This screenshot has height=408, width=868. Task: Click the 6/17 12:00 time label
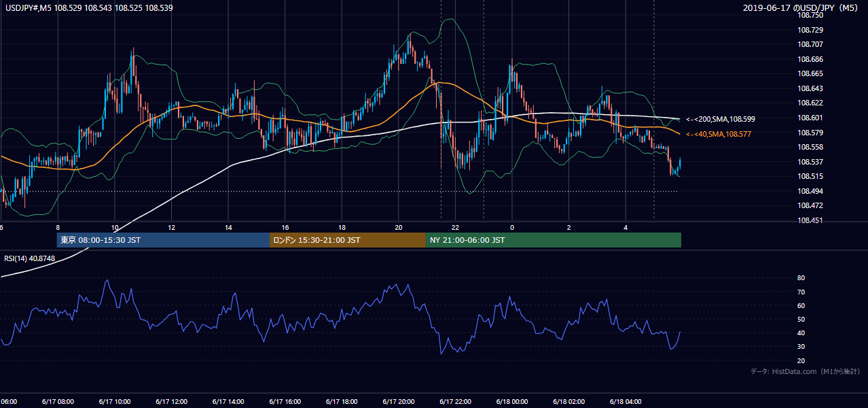[x=171, y=402]
